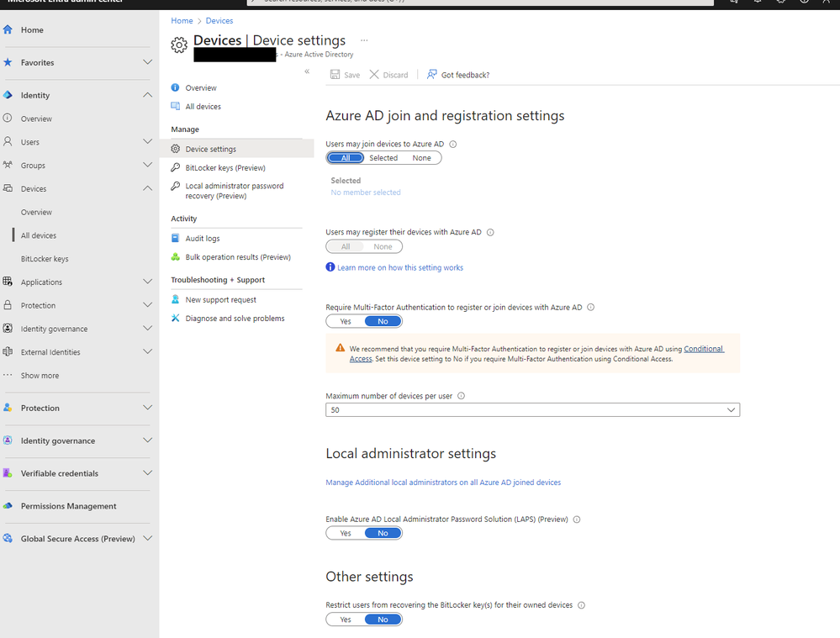The image size is (840, 638).
Task: Collapse the Devices submenu chevron
Action: 147,188
